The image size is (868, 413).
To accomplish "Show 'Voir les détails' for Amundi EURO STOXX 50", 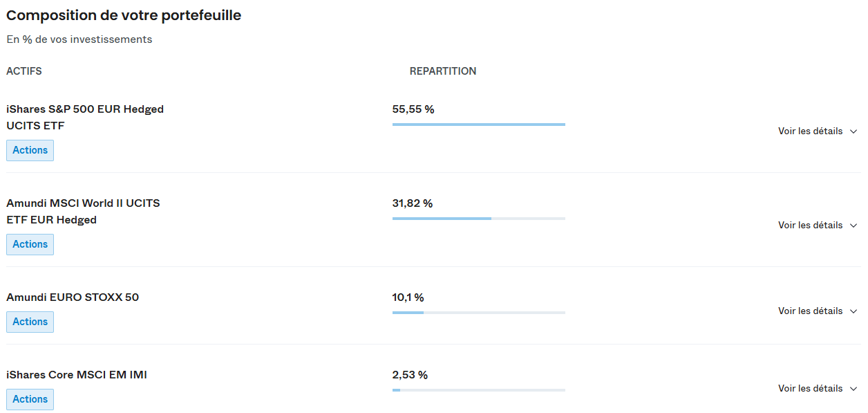I will pyautogui.click(x=810, y=311).
